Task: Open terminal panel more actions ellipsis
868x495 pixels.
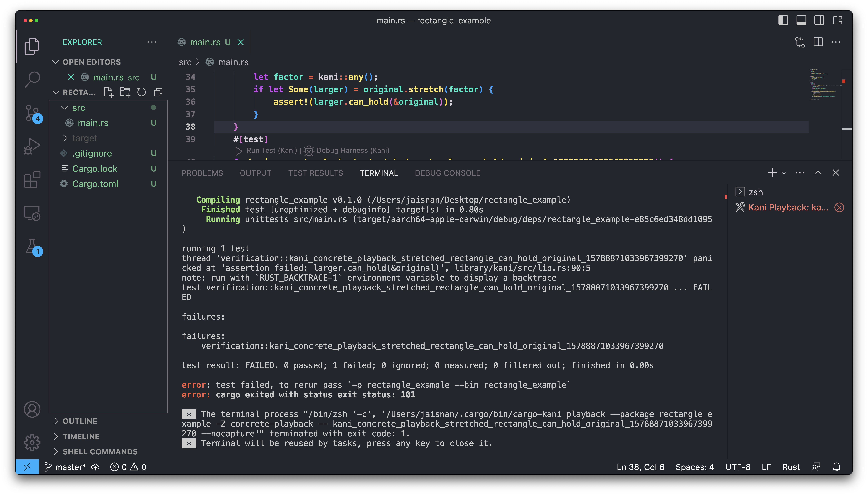Action: coord(800,173)
